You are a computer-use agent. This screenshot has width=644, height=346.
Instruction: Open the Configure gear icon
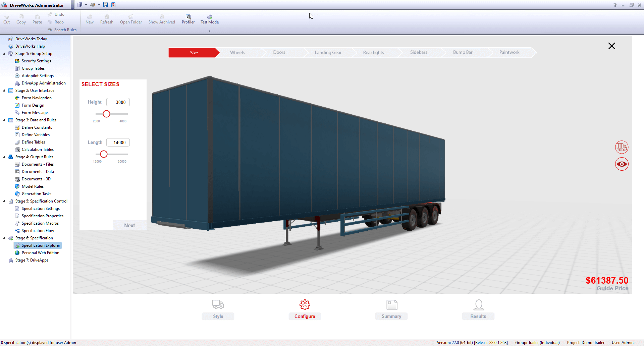point(305,305)
